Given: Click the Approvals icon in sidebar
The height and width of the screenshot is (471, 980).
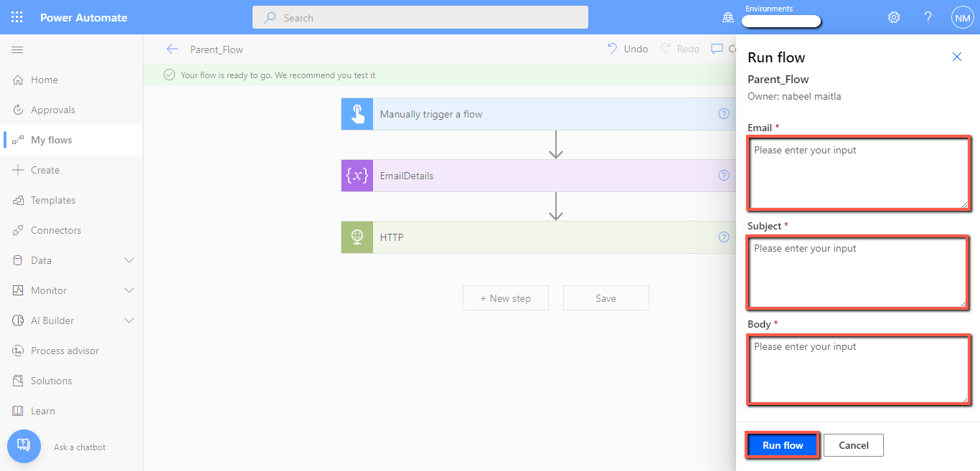Looking at the screenshot, I should (19, 110).
